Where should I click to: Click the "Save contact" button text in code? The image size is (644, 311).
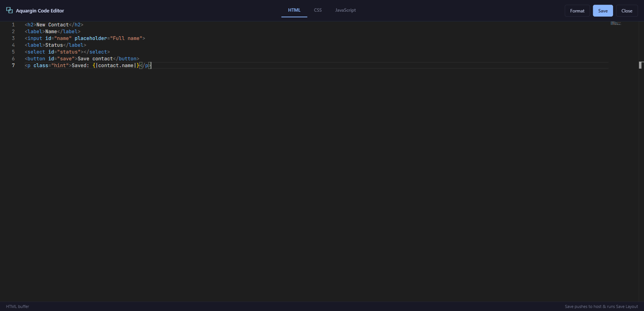(x=95, y=58)
